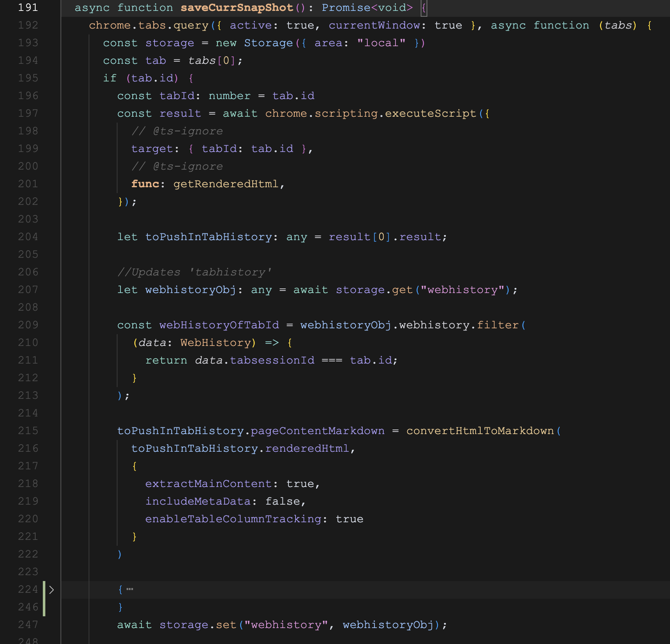Click line number 224 in the gutter
The height and width of the screenshot is (644, 670).
28,589
